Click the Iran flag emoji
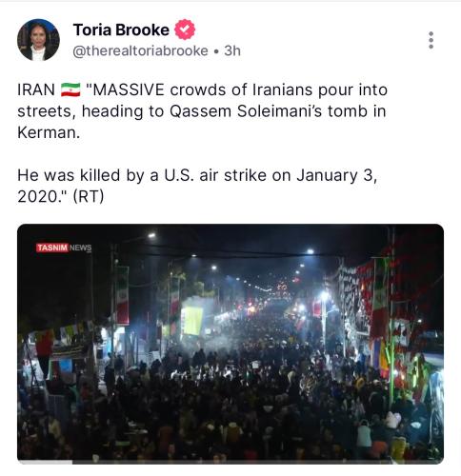The width and height of the screenshot is (461, 476). (x=70, y=89)
